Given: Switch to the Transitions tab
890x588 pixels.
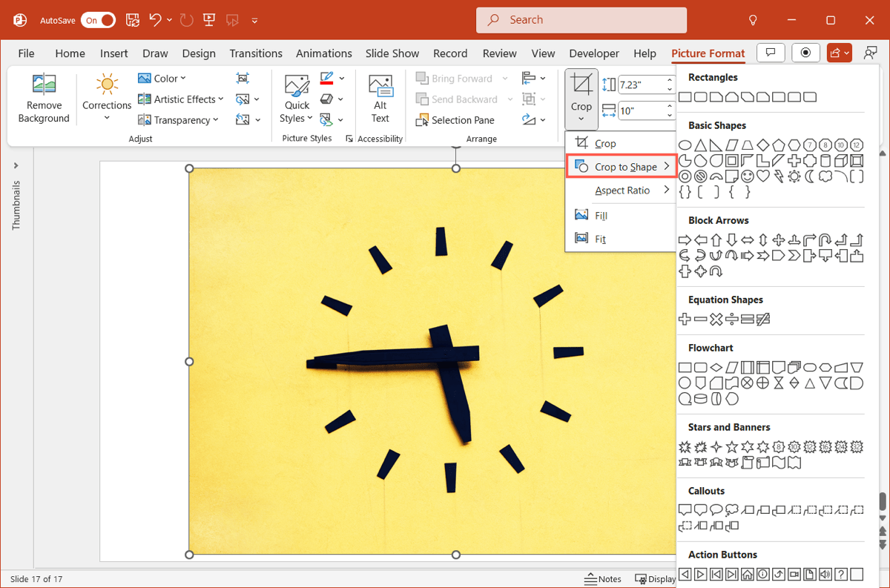Looking at the screenshot, I should [x=256, y=53].
